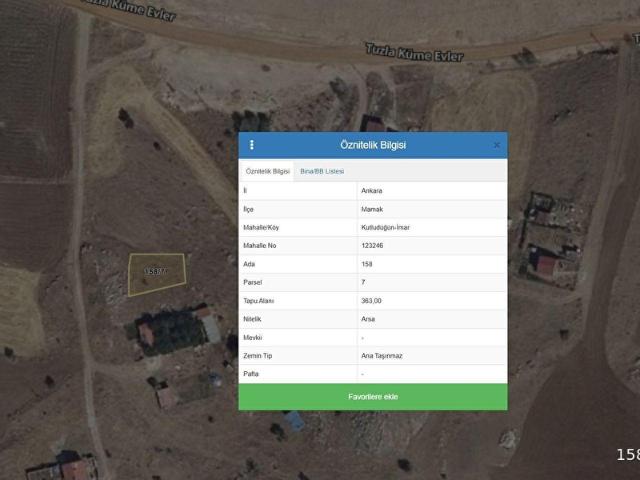Click the Favorilere ekle button
640x480 pixels.
372,397
